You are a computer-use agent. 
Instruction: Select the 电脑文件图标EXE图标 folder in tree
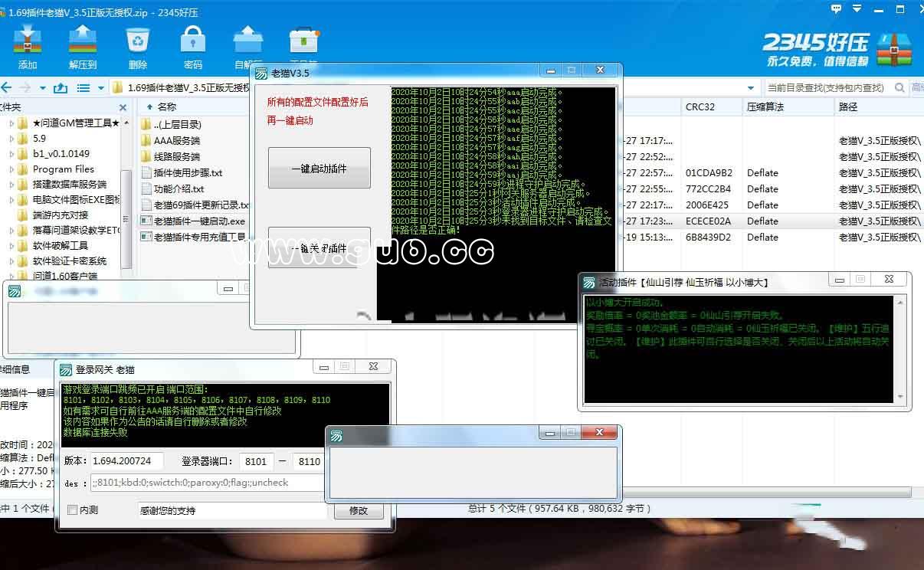[69, 200]
